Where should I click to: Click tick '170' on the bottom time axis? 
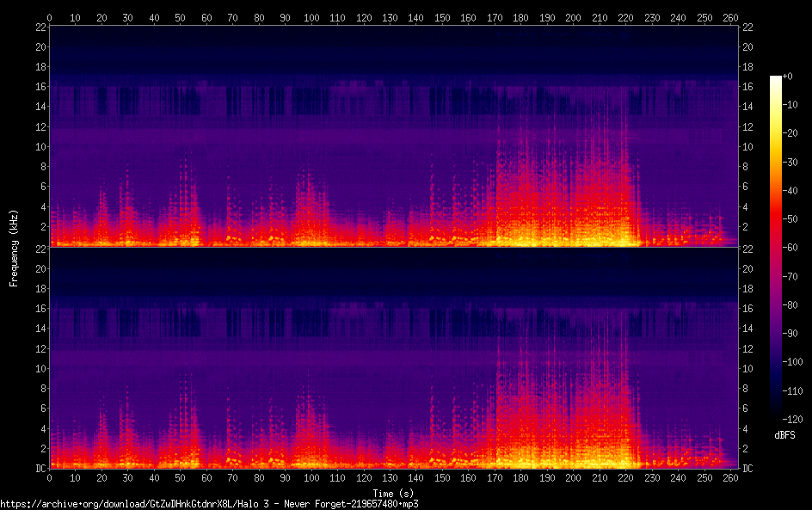495,478
